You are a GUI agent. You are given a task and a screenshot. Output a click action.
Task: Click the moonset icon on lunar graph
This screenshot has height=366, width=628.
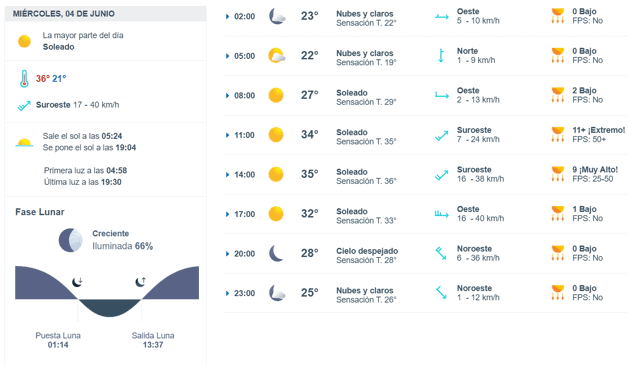click(77, 282)
